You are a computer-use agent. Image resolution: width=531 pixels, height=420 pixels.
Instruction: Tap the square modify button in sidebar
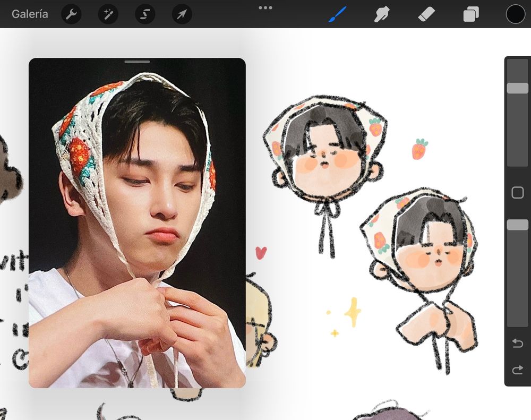pyautogui.click(x=517, y=192)
